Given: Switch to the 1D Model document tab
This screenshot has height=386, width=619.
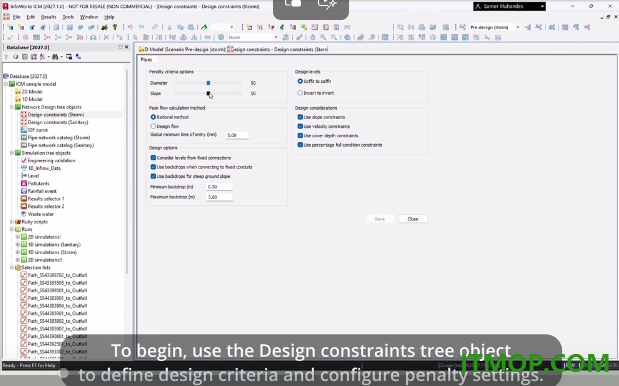Looking at the screenshot, I should point(182,49).
